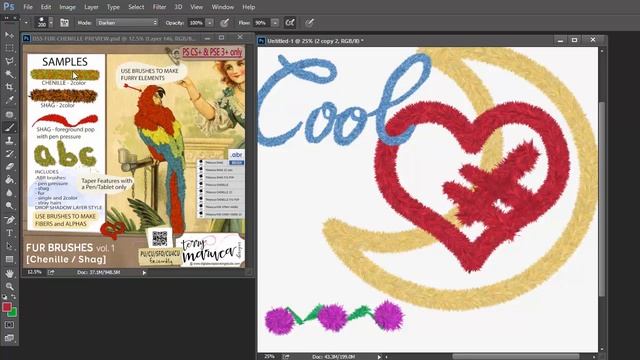Select the Eyedropper tool
Viewport: 640px width, 360px height.
[9, 100]
